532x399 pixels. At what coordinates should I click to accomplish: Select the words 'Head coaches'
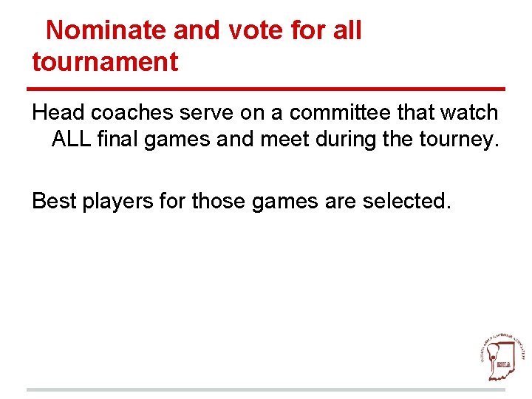point(96,113)
